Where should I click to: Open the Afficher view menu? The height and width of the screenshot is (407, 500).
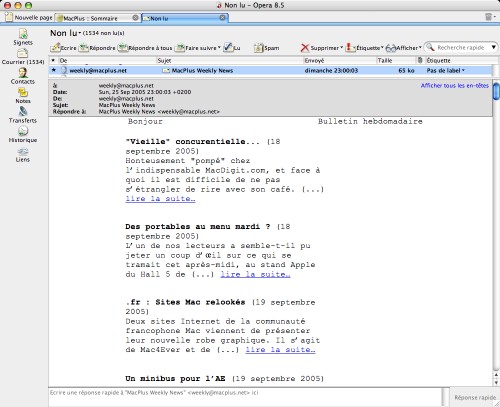point(404,48)
